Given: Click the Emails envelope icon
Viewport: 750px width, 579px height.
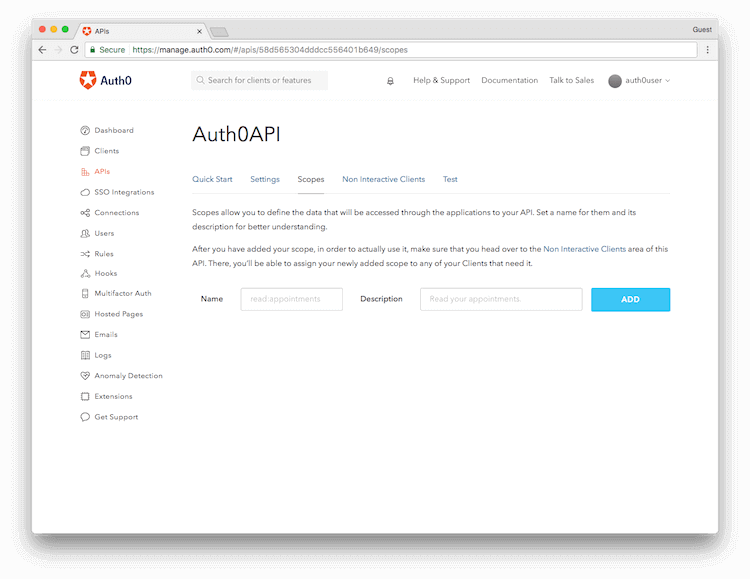Looking at the screenshot, I should pyautogui.click(x=85, y=334).
